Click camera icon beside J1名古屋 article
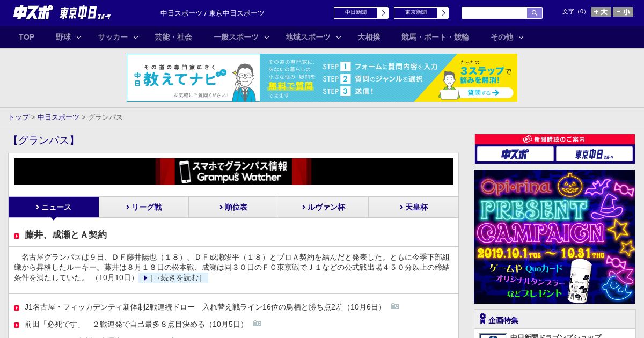 pos(395,306)
